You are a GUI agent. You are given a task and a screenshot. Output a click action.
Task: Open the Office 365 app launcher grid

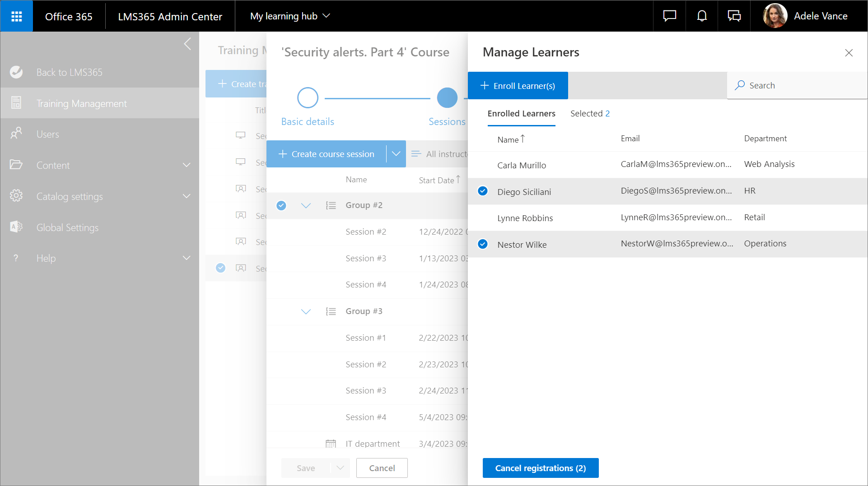click(x=17, y=16)
